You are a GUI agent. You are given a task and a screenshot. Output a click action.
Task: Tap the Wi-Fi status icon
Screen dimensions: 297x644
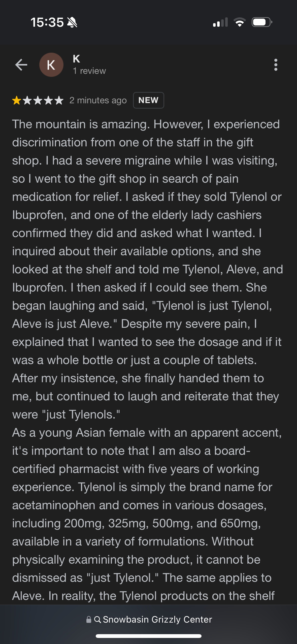pos(240,22)
